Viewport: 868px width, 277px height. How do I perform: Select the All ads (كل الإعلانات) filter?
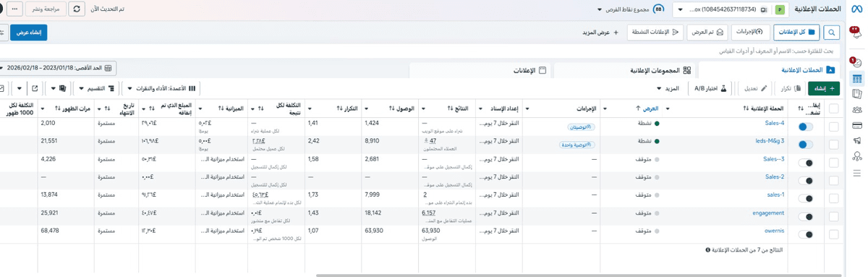pyautogui.click(x=796, y=32)
